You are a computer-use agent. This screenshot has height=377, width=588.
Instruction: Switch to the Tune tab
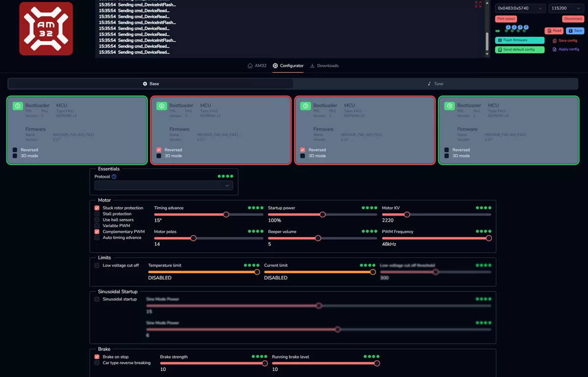(x=435, y=84)
